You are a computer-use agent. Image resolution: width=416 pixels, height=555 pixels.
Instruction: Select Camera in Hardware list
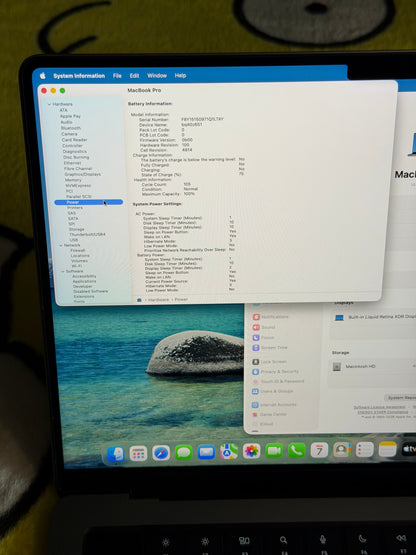pos(69,134)
